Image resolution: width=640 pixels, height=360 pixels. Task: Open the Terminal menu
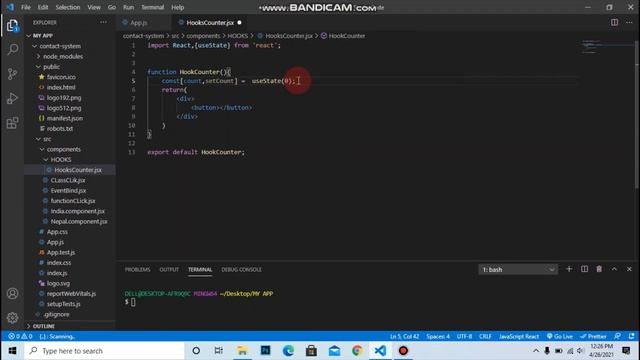(152, 7)
